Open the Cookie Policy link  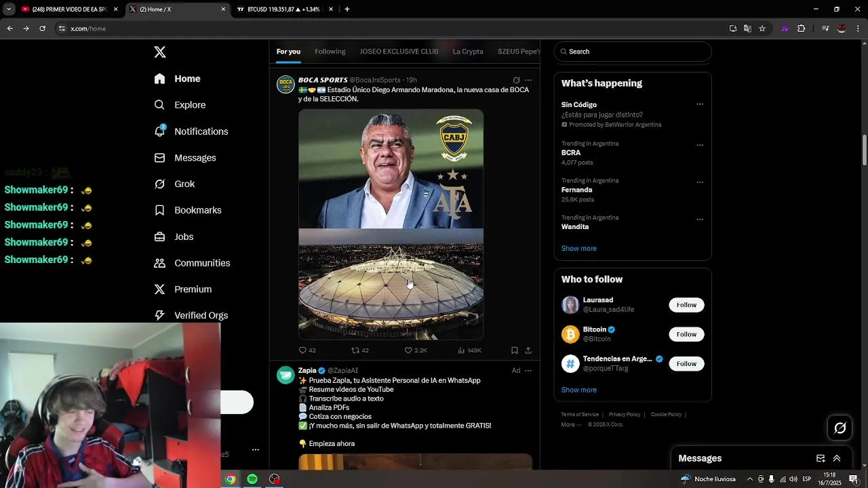click(x=666, y=414)
